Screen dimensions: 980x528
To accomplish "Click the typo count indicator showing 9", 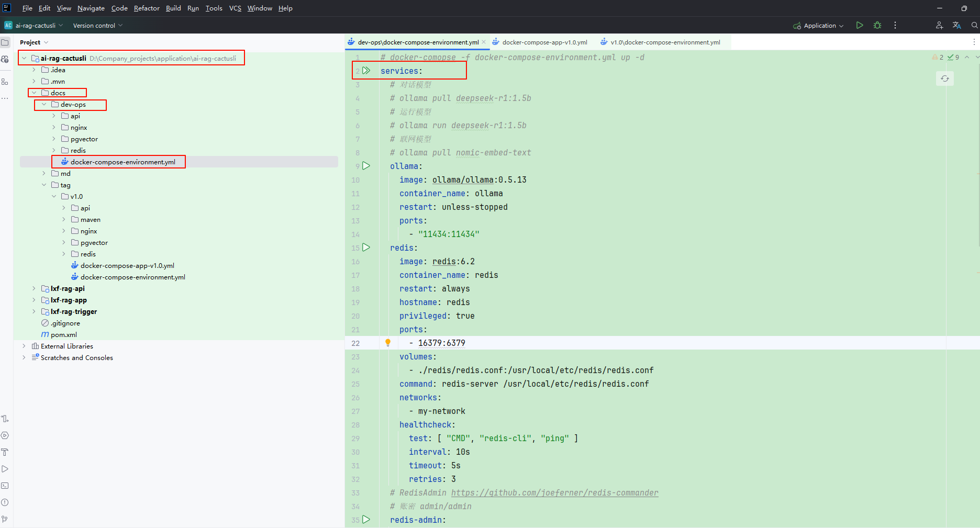I will (x=953, y=57).
